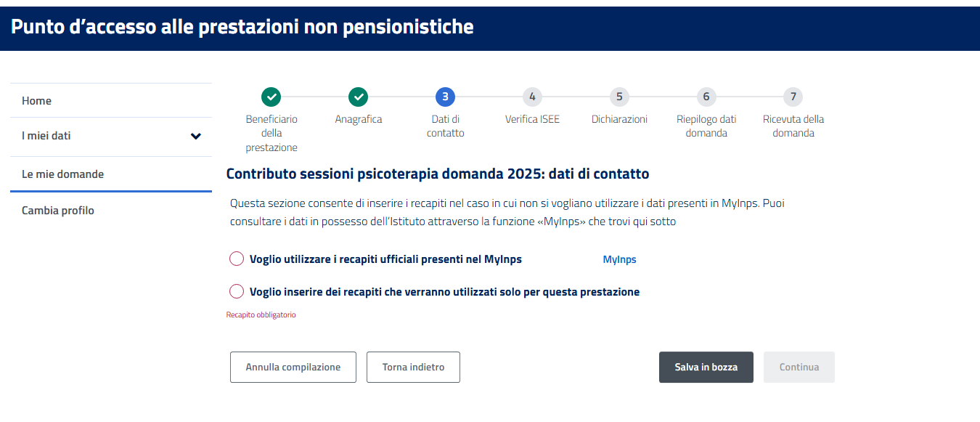Viewport: 980px width, 422px height.
Task: Click the page header title text
Action: point(242,27)
